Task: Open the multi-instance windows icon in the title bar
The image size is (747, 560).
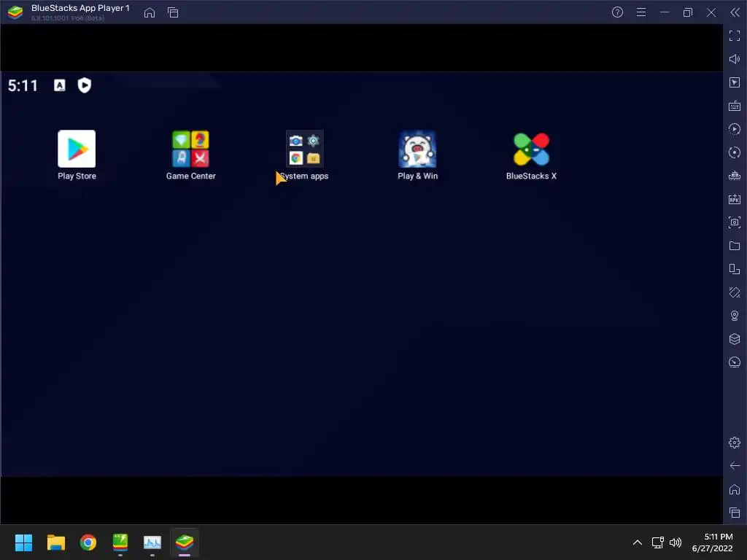Action: 173,12
